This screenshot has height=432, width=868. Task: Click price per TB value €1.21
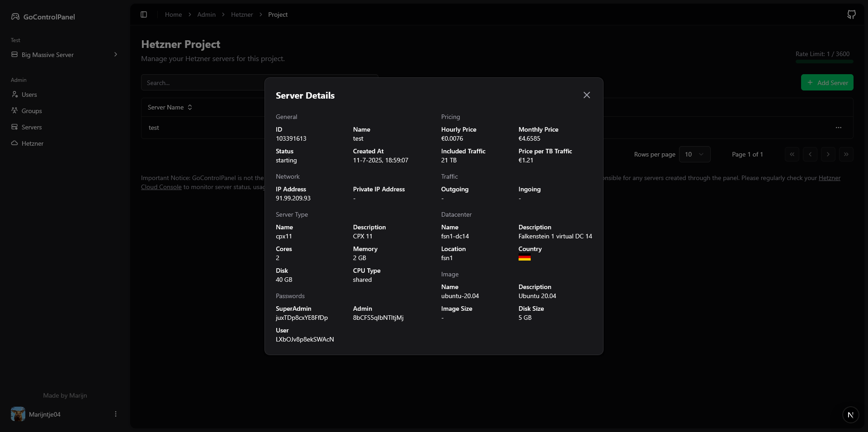526,160
